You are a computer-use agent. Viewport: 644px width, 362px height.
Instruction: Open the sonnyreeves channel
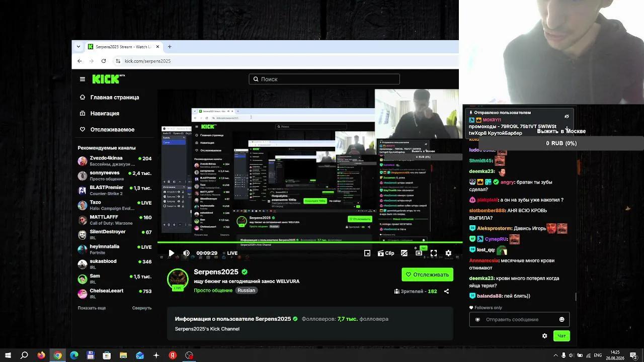tap(115, 175)
